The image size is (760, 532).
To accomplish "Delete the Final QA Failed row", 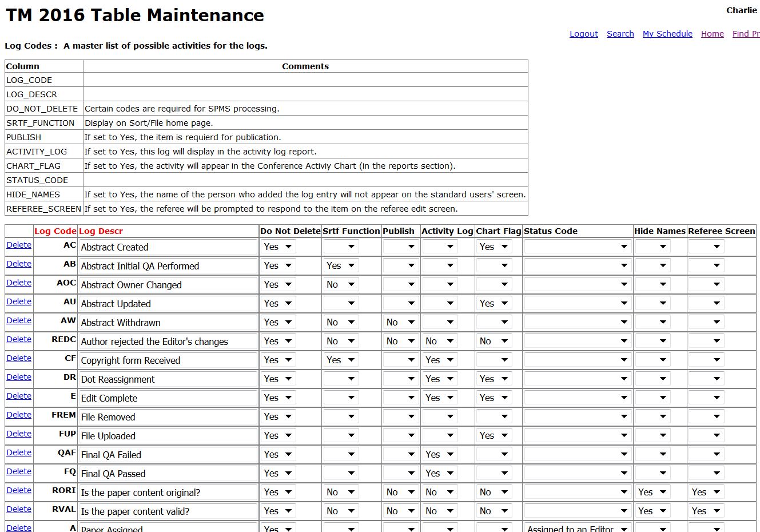I will (19, 452).
